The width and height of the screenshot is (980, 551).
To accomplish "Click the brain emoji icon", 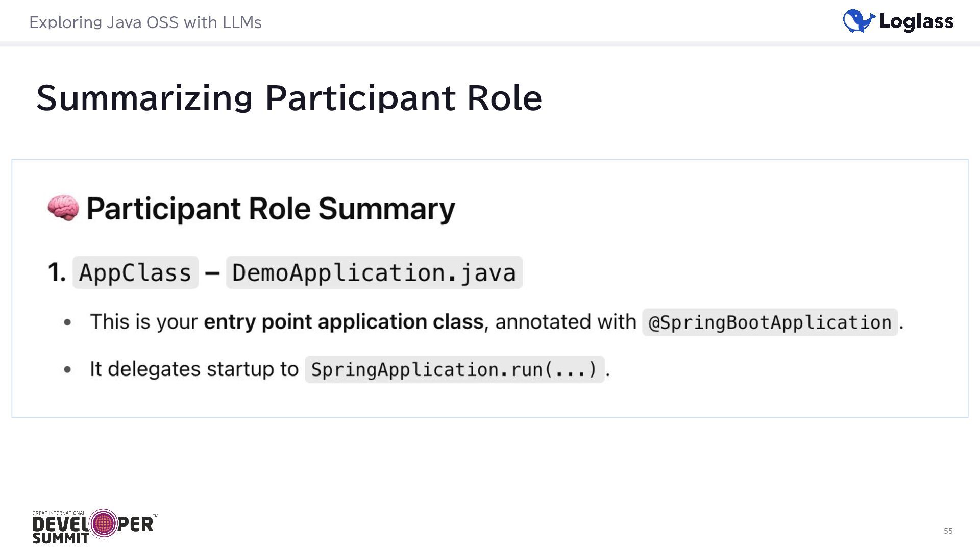I will point(63,208).
